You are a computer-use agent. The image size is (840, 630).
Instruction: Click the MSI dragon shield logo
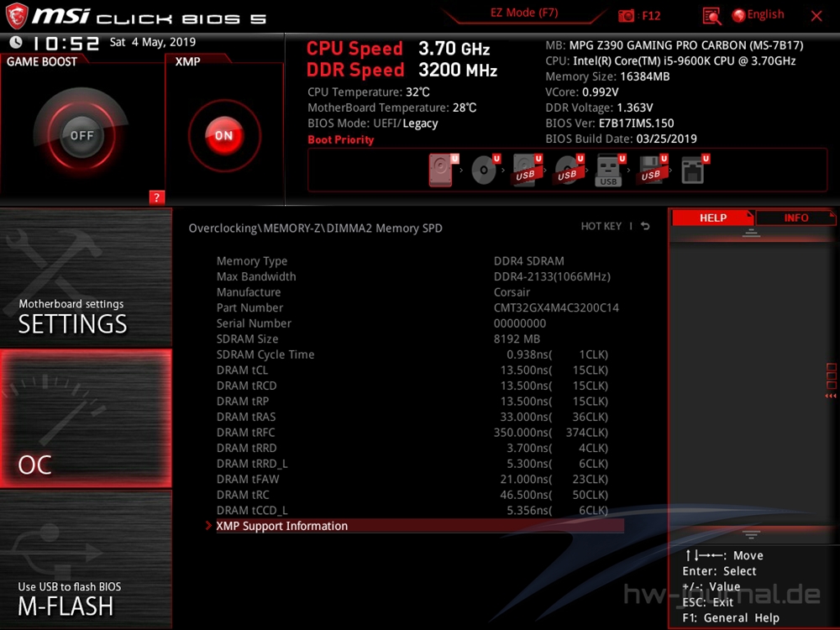[x=17, y=16]
